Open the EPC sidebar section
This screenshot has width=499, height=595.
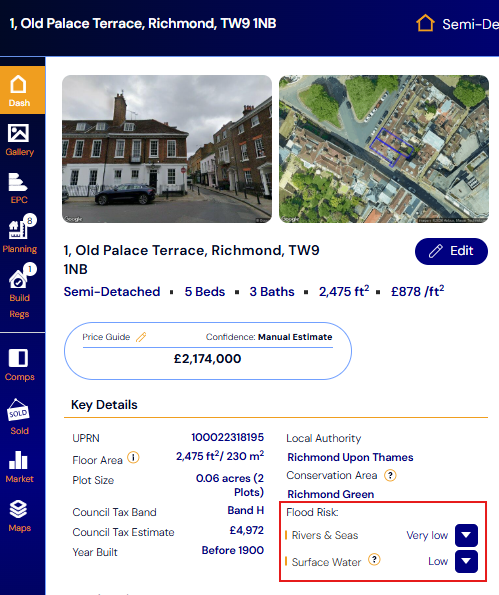19,189
